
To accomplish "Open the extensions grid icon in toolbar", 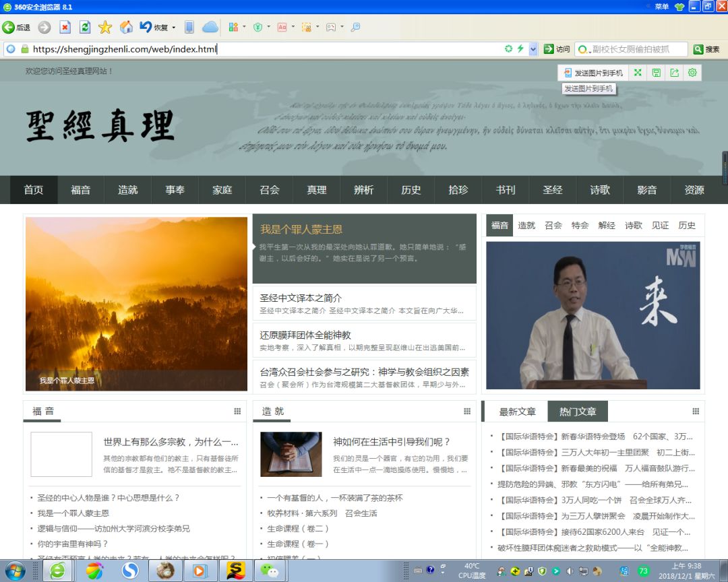I will (233, 28).
